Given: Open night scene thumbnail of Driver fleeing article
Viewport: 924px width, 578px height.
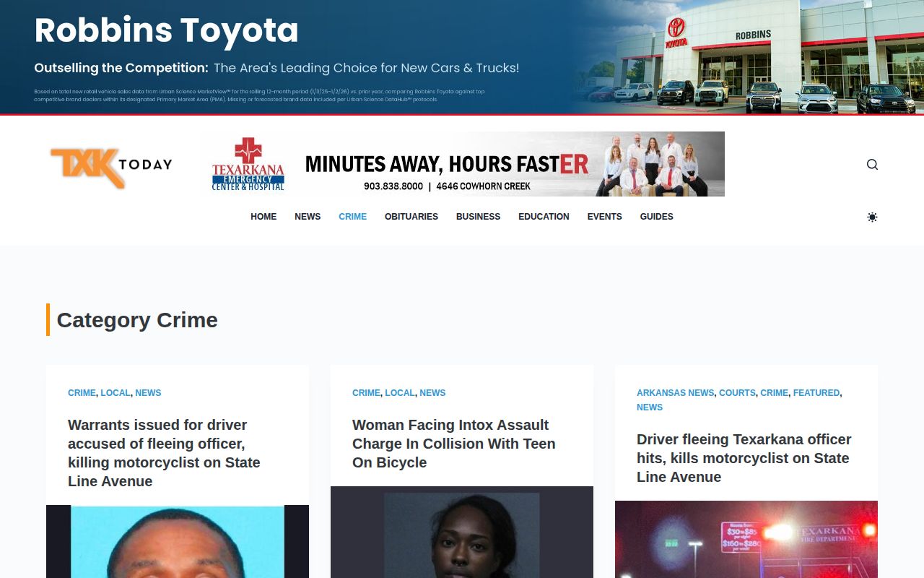Looking at the screenshot, I should click(x=746, y=539).
